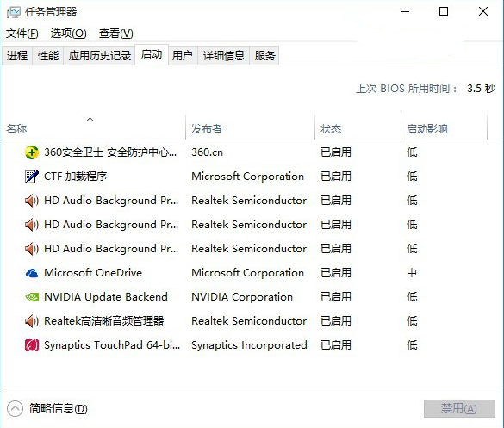The height and width of the screenshot is (428, 504).
Task: Click the Realtek高清晰音频管理器 speaker icon
Action: [32, 321]
